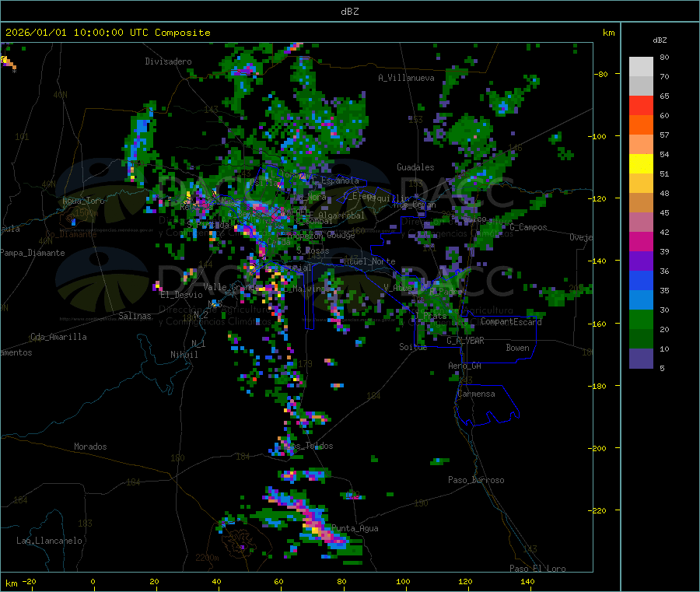Click the 80 km horizontal axis tick
Viewport: 700px width, 592px height.
pyautogui.click(x=342, y=581)
